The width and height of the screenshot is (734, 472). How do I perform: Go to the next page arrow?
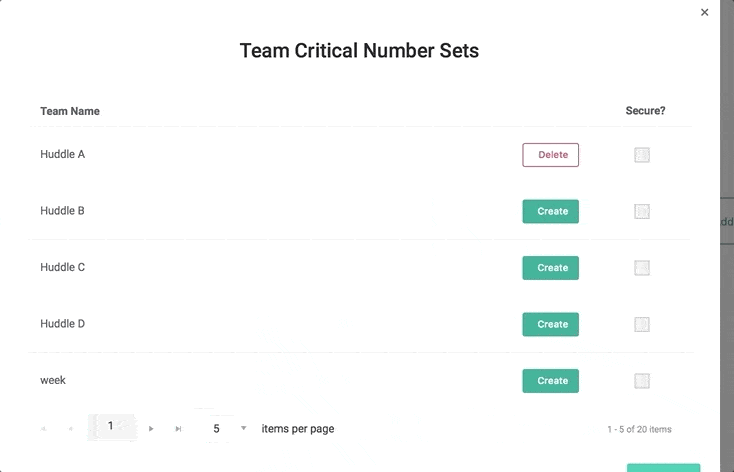pos(151,429)
